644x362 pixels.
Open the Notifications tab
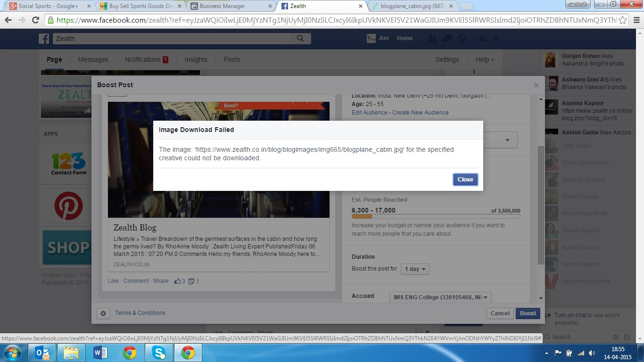pyautogui.click(x=146, y=59)
